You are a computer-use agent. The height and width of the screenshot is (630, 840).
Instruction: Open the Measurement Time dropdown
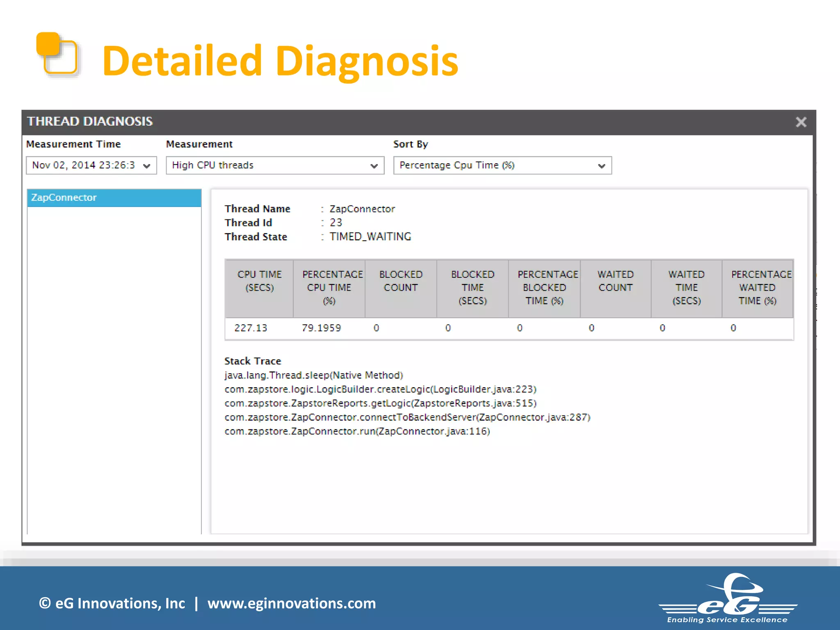click(x=91, y=165)
